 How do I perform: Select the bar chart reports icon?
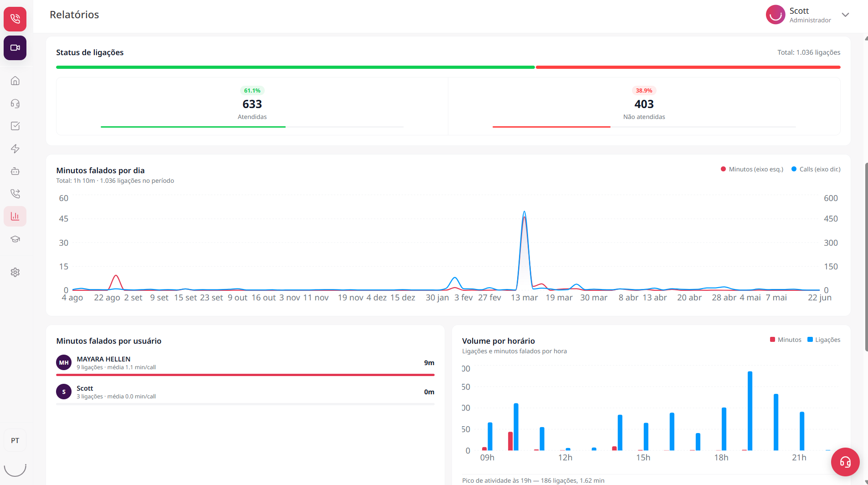[15, 216]
